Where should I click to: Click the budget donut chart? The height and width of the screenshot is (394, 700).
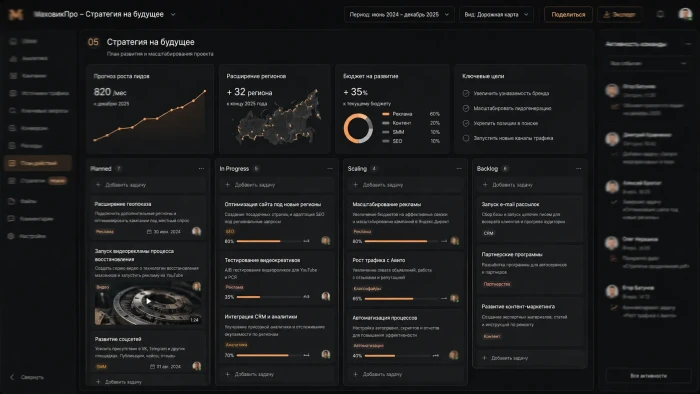coord(358,129)
